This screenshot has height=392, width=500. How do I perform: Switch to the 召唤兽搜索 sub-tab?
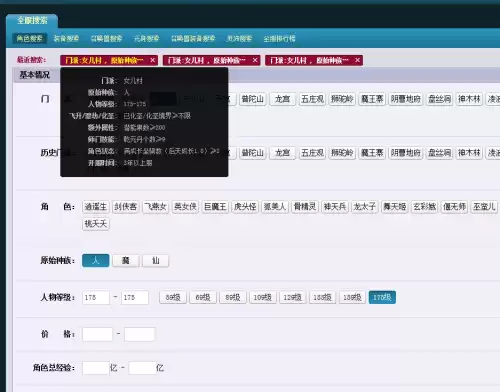tap(106, 39)
